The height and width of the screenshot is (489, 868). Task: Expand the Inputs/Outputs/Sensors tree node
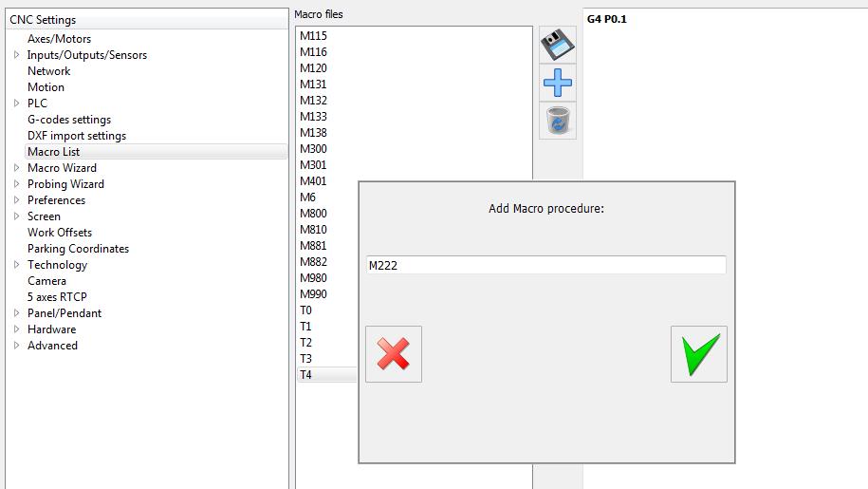click(x=16, y=55)
